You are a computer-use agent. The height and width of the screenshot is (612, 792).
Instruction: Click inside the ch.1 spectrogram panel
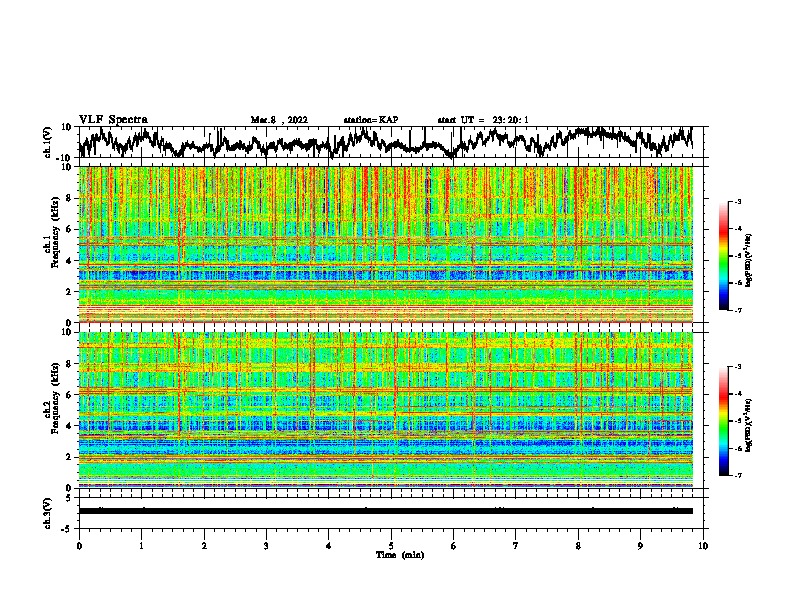click(385, 244)
